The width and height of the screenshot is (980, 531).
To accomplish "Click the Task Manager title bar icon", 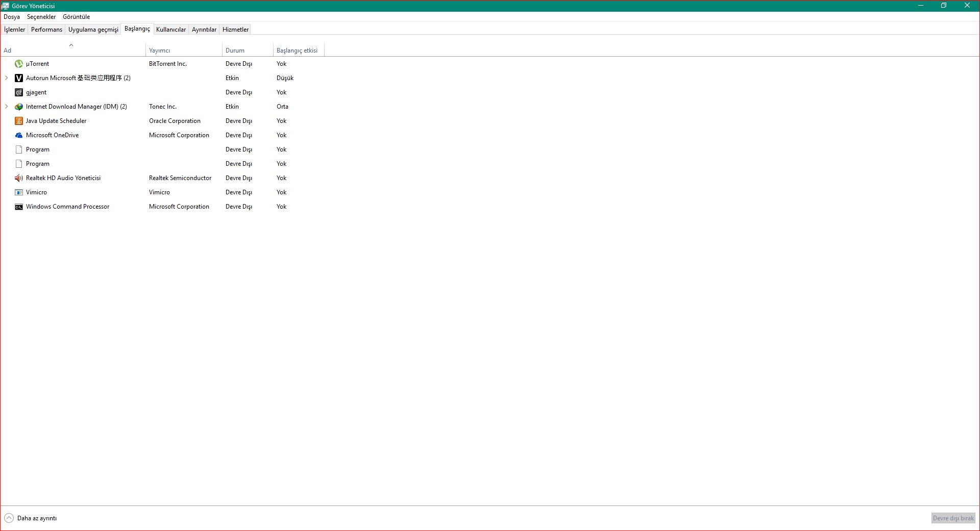I will (5, 6).
